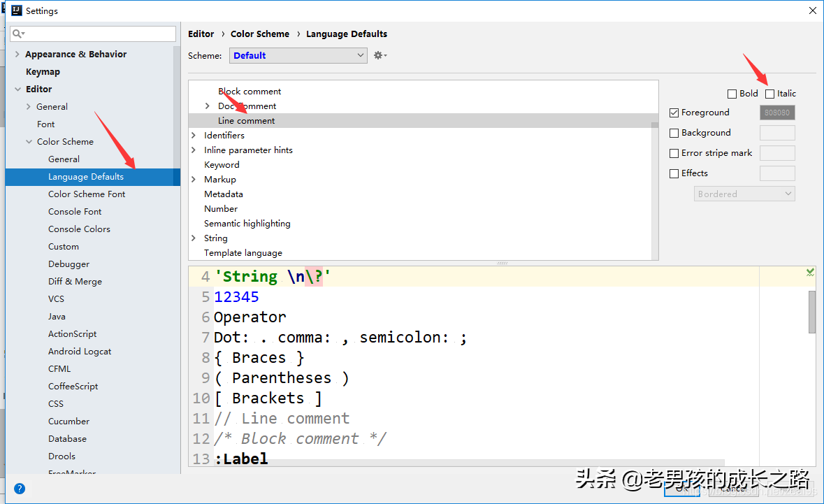This screenshot has width=824, height=504.
Task: Click the Editor breadcrumb
Action: point(201,34)
